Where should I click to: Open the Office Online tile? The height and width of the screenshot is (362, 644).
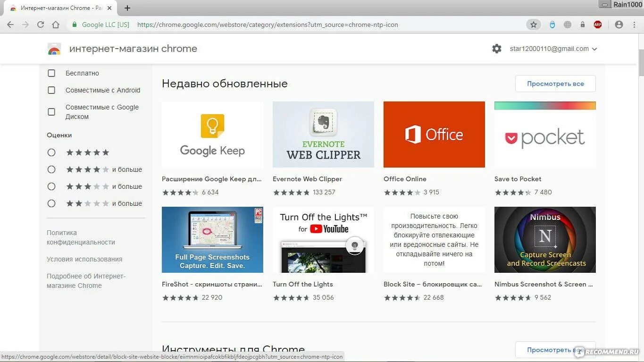[x=434, y=135]
